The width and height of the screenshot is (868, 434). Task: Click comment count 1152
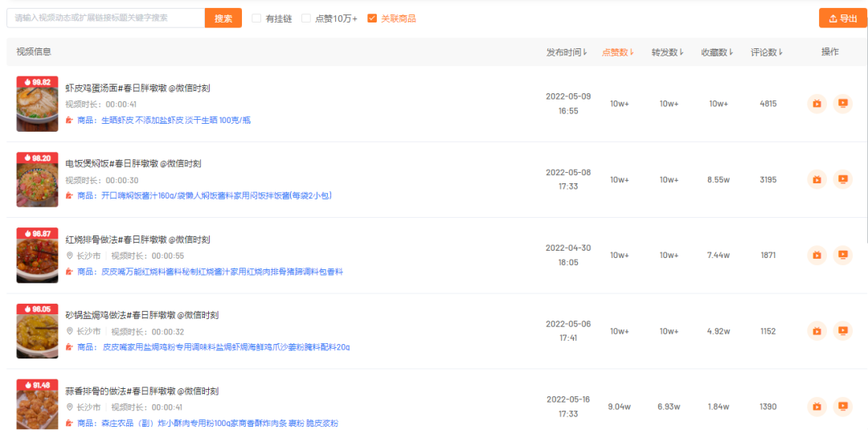[768, 331]
